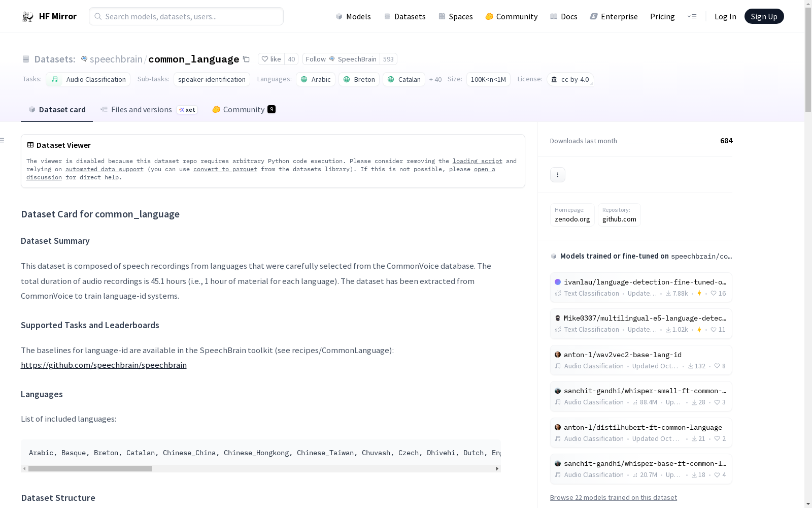The width and height of the screenshot is (812, 508).
Task: Click the Datasets breadcrumb label
Action: (x=55, y=59)
